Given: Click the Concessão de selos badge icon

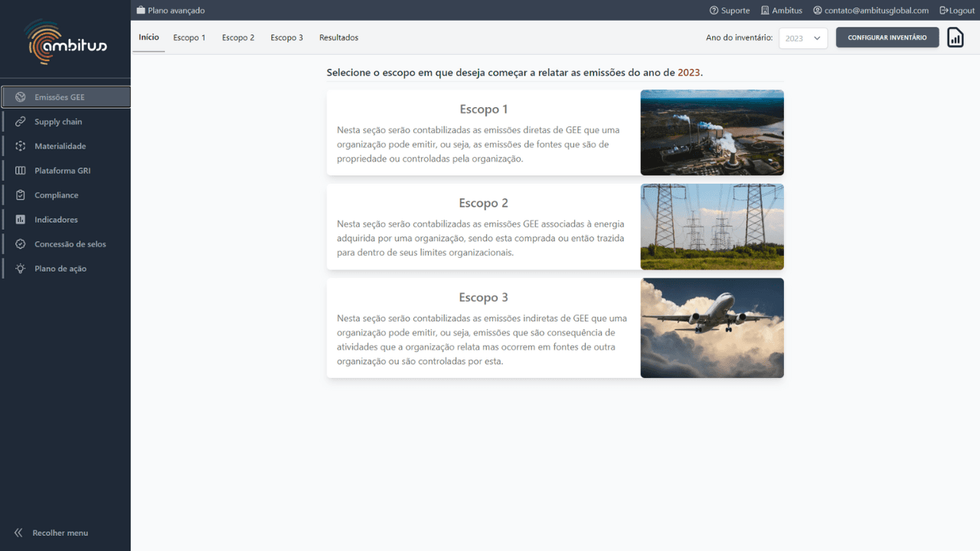Looking at the screenshot, I should coord(21,244).
